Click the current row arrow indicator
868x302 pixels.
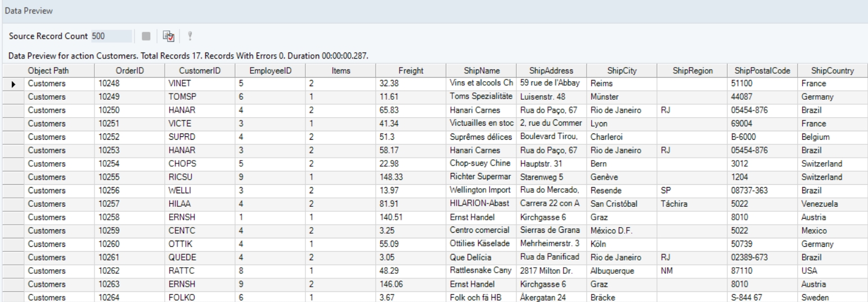[x=12, y=83]
